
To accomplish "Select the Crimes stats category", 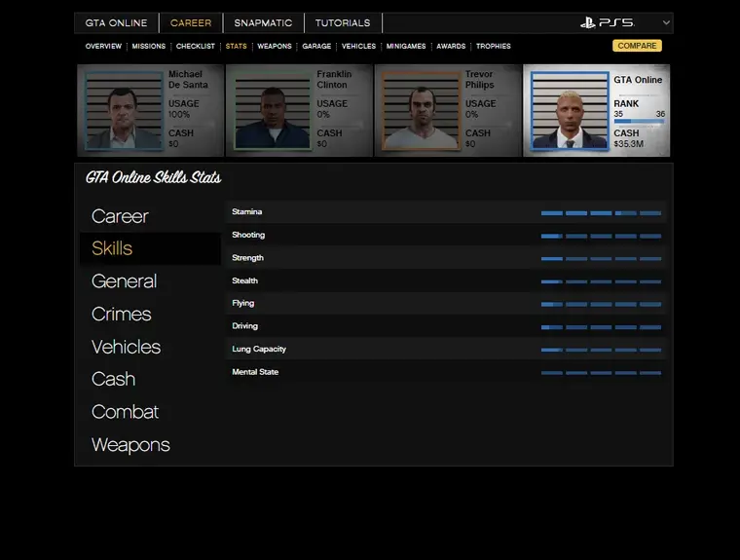I will (121, 314).
